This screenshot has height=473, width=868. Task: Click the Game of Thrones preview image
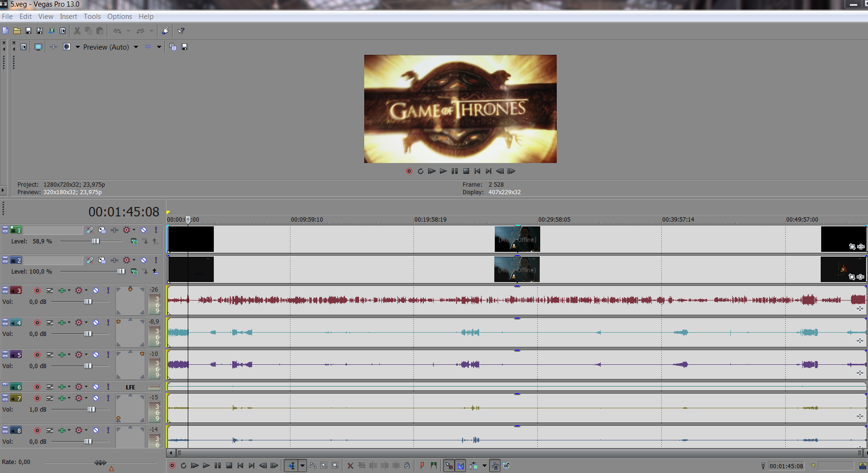(x=460, y=109)
